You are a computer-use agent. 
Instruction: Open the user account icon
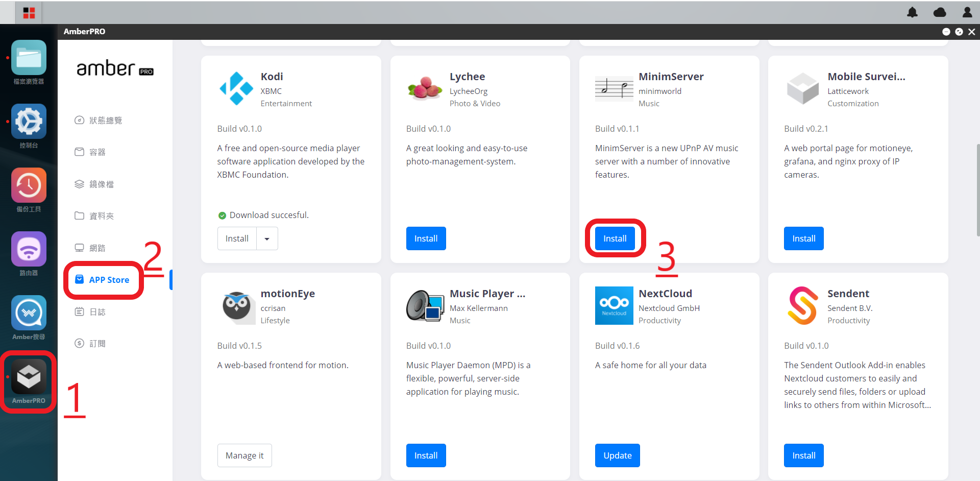point(967,12)
